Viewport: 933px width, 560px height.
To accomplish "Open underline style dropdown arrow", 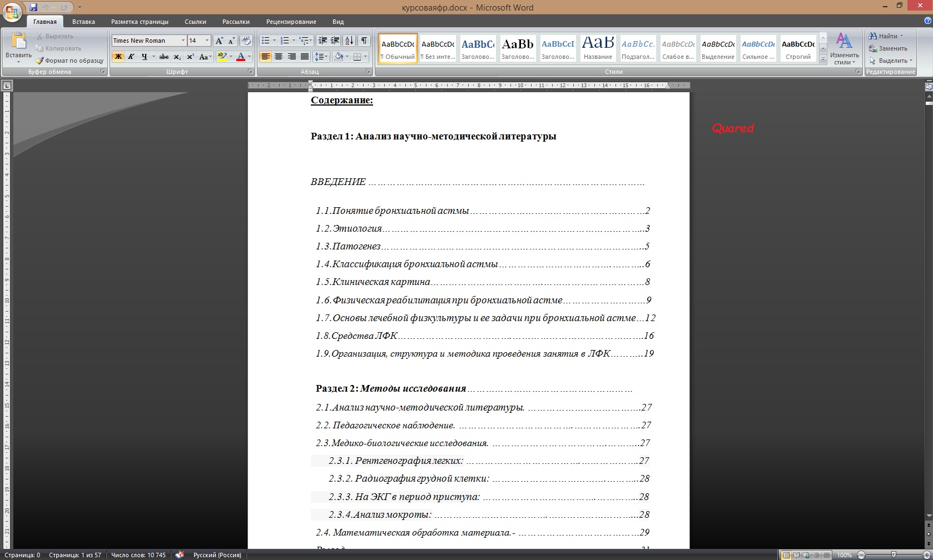I will point(153,57).
